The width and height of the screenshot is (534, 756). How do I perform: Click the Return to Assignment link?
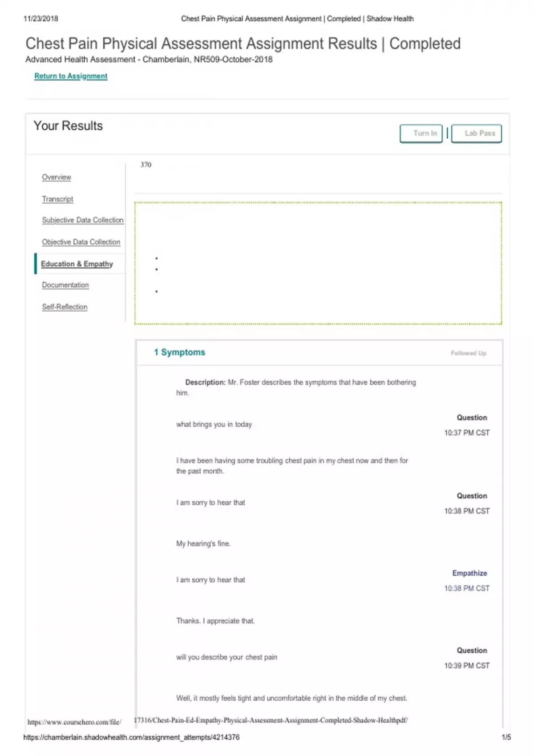[71, 76]
